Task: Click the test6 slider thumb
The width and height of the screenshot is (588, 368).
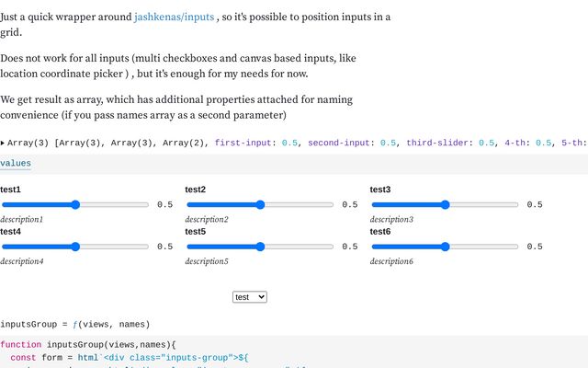Action: (445, 247)
